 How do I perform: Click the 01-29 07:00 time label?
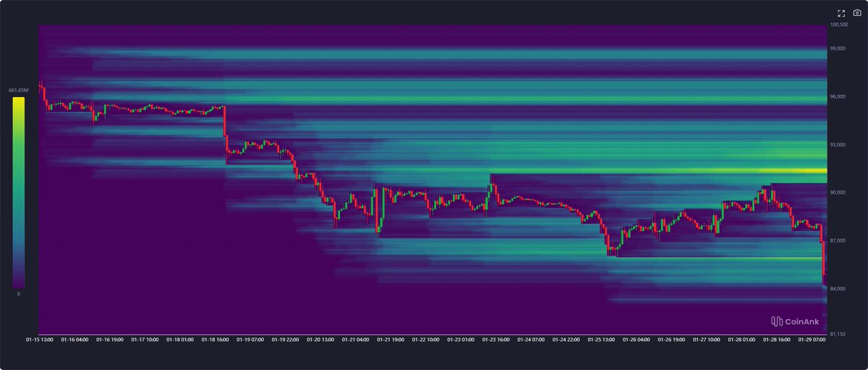pyautogui.click(x=813, y=340)
